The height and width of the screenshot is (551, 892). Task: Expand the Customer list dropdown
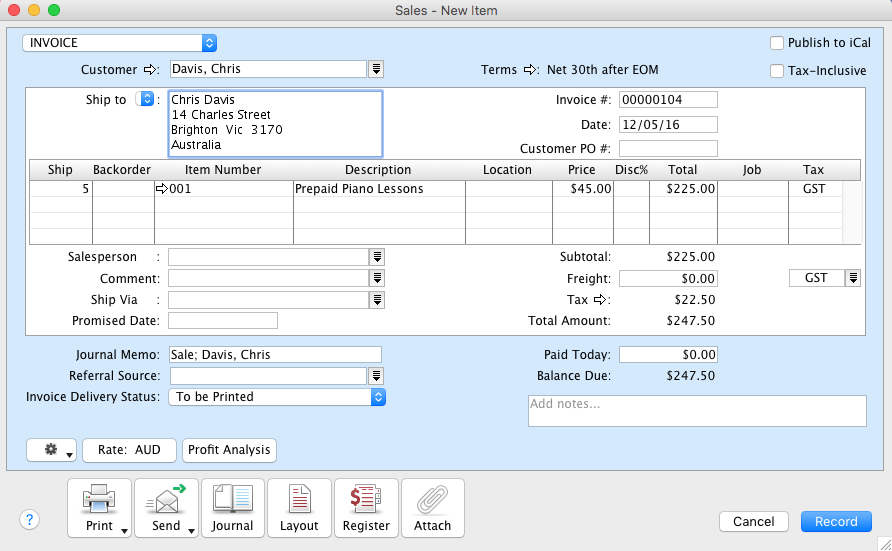(x=376, y=69)
